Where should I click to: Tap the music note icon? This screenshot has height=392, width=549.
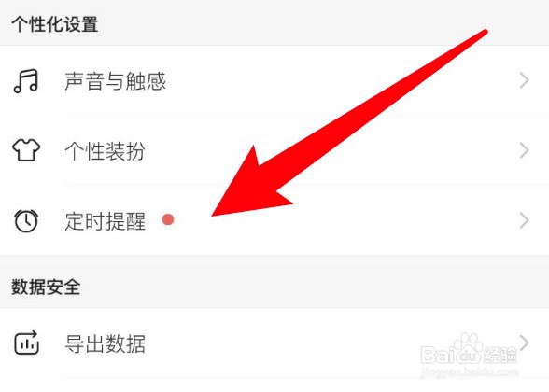pyautogui.click(x=25, y=81)
